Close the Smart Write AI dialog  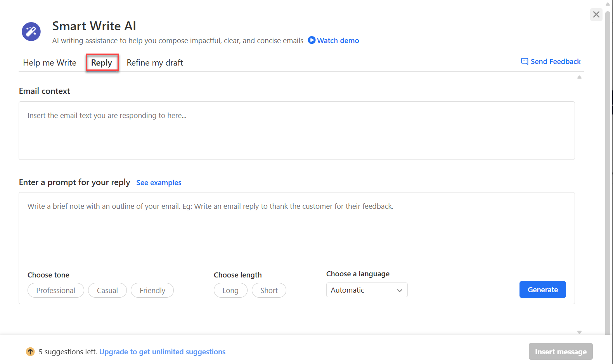click(x=596, y=15)
